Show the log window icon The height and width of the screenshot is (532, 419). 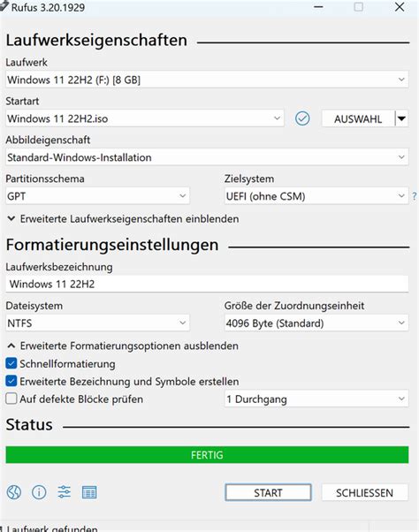pos(89,492)
